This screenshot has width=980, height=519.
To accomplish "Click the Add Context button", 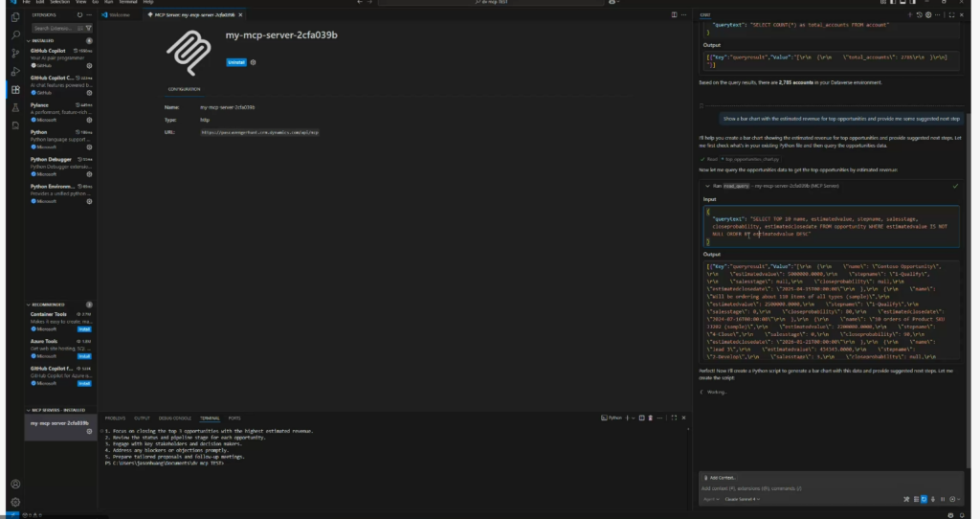I will 720,478.
